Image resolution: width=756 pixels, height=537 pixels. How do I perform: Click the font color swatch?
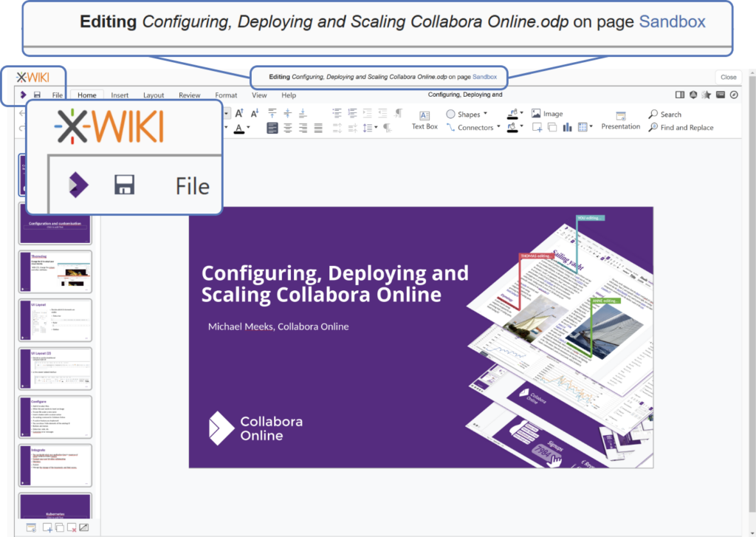(238, 129)
